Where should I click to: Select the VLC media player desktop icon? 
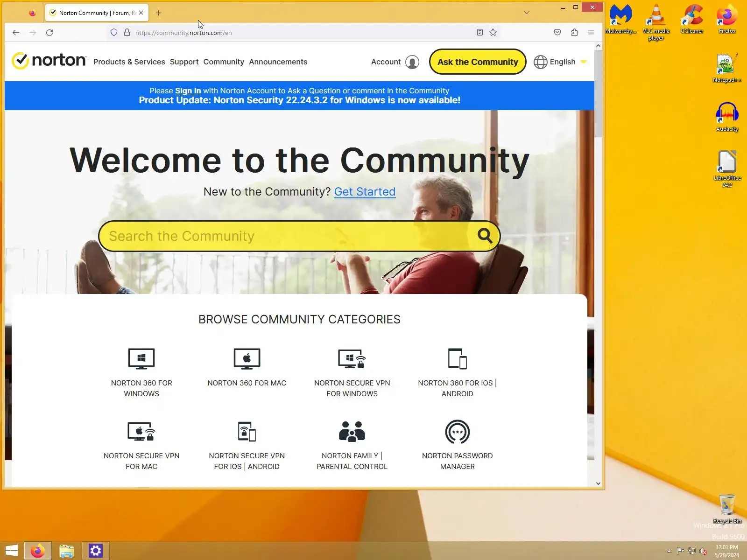click(656, 22)
